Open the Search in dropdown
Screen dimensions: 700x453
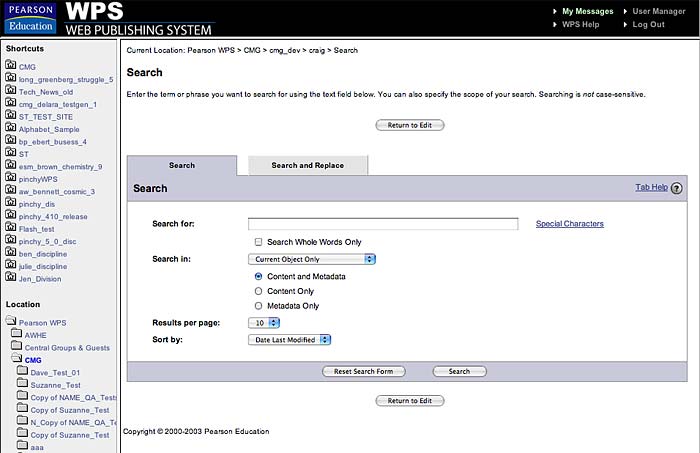(312, 259)
